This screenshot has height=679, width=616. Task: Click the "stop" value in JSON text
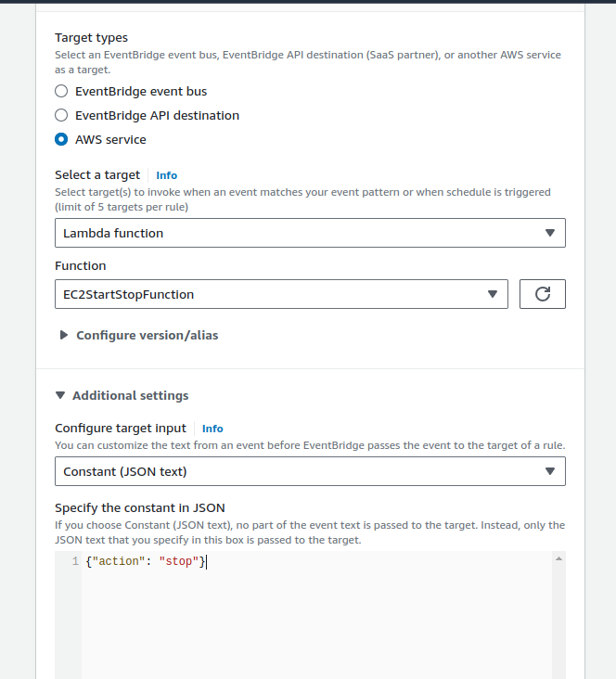[x=179, y=562]
